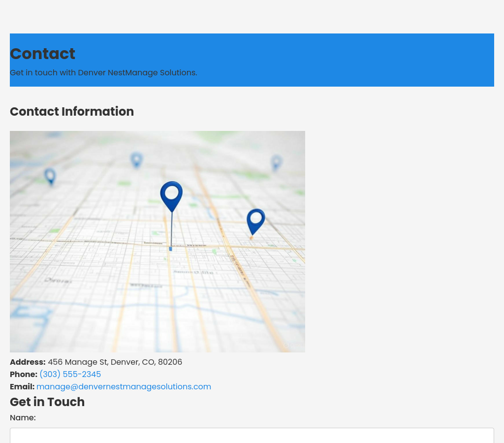Screen dimensions: 504x443
Task: Click the "Name:" form label
Action: point(23,417)
